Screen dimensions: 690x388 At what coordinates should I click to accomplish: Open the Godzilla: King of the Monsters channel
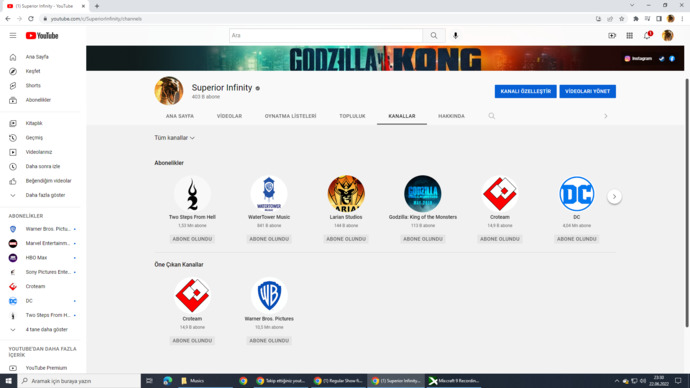(422, 194)
